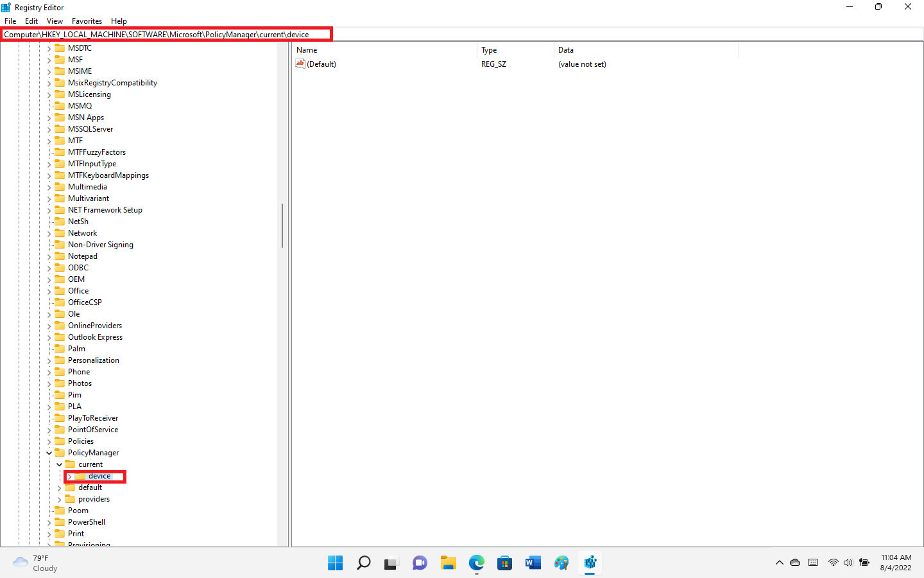
Task: Select the PlayToReceiver key
Action: [93, 418]
